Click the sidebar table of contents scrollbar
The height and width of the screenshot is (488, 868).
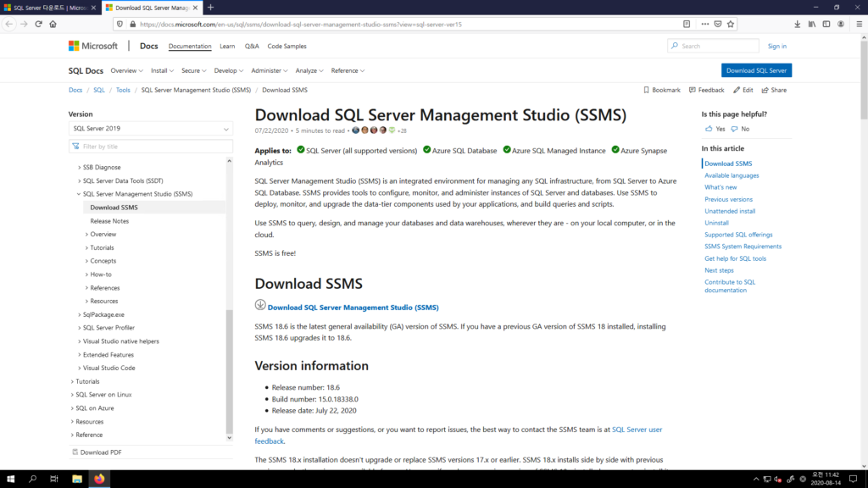point(229,373)
